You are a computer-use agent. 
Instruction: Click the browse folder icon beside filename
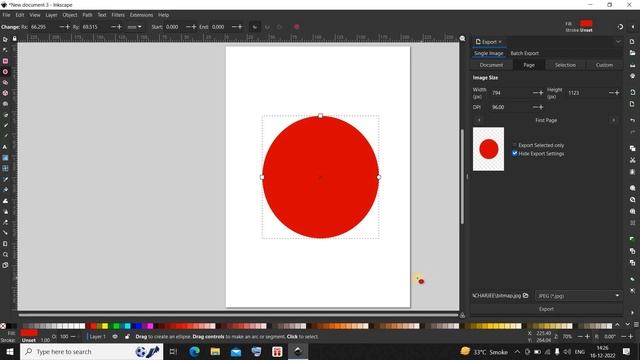(x=526, y=296)
